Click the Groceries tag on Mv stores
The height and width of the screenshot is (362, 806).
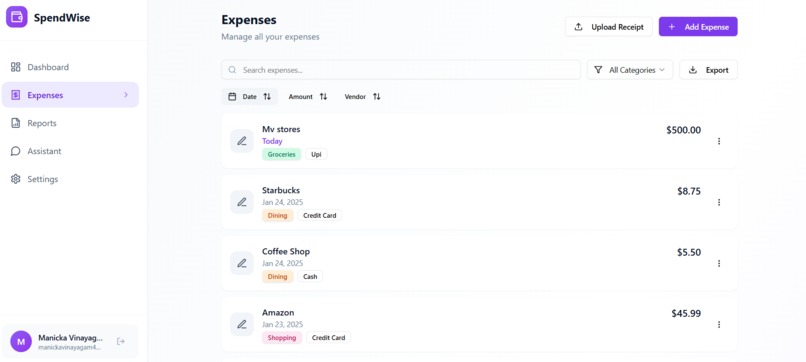pos(281,154)
